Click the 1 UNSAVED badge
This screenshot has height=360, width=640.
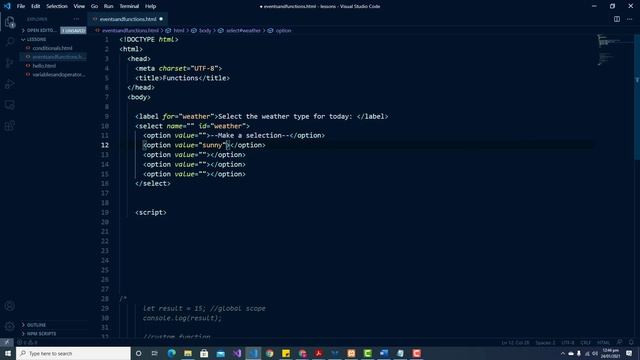[73, 31]
